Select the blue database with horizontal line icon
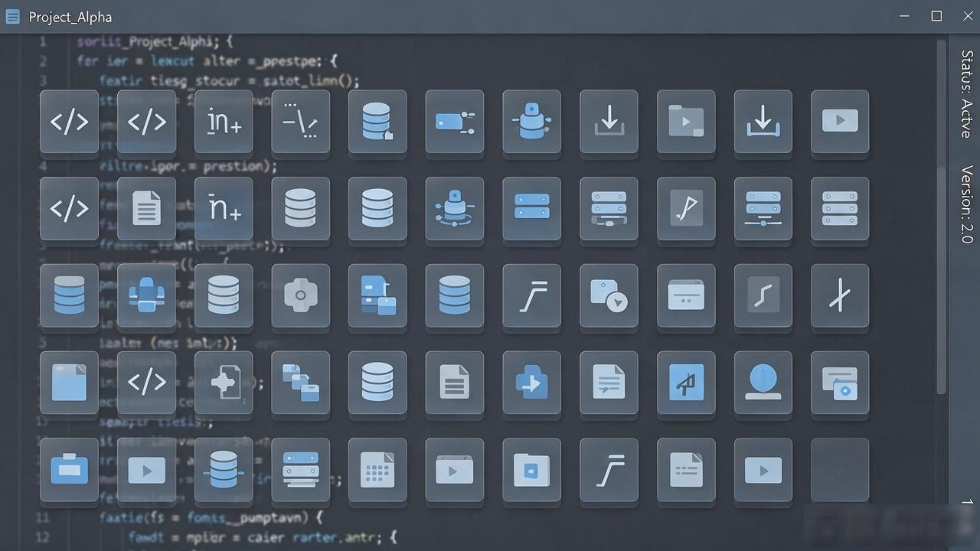 pos(224,469)
